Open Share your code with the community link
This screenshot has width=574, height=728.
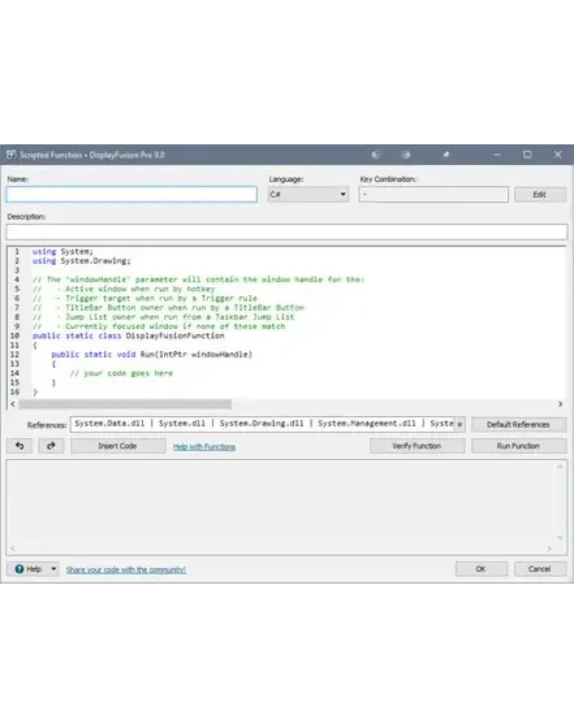point(126,570)
